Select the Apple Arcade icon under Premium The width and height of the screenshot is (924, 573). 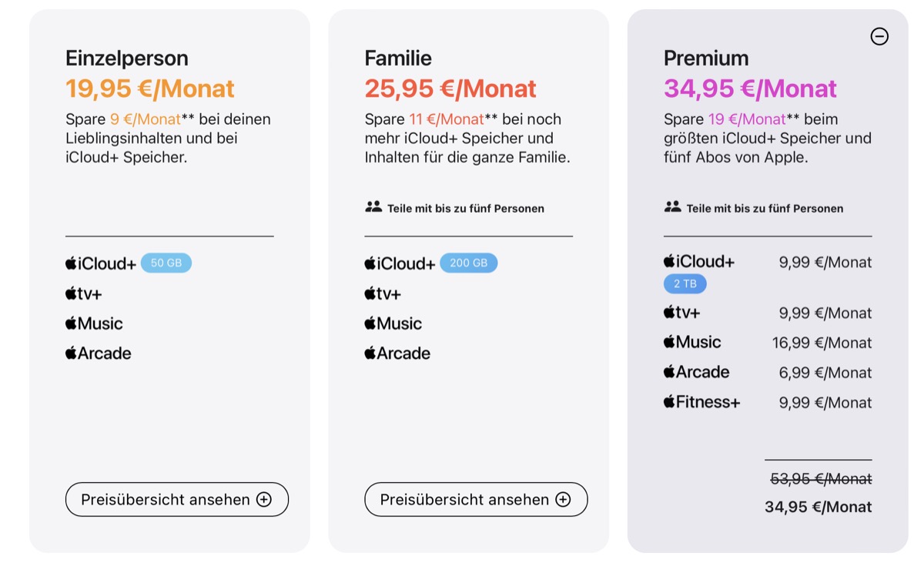671,371
